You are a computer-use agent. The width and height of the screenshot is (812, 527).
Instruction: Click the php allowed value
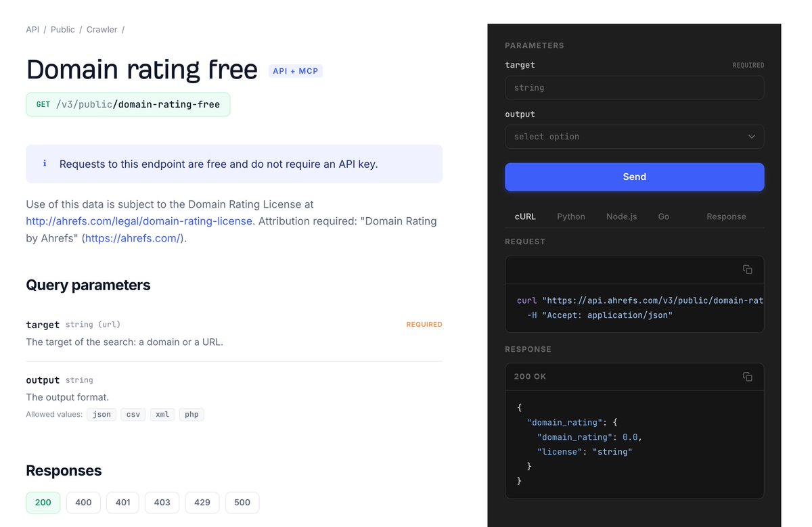[192, 415]
